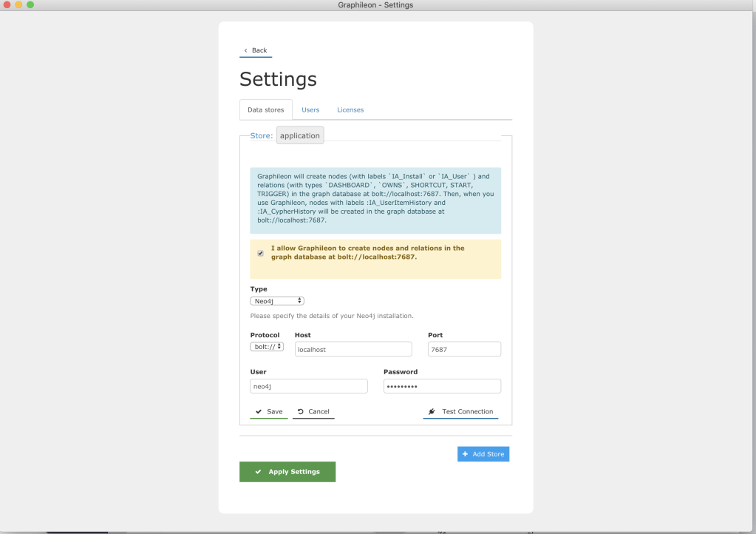Click into the Password field
Image resolution: width=756 pixels, height=534 pixels.
[442, 386]
